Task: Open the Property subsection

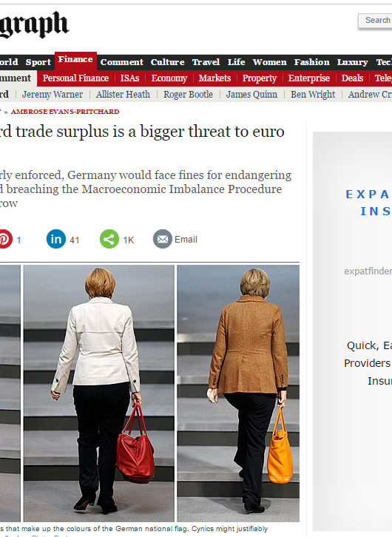Action: pos(260,78)
